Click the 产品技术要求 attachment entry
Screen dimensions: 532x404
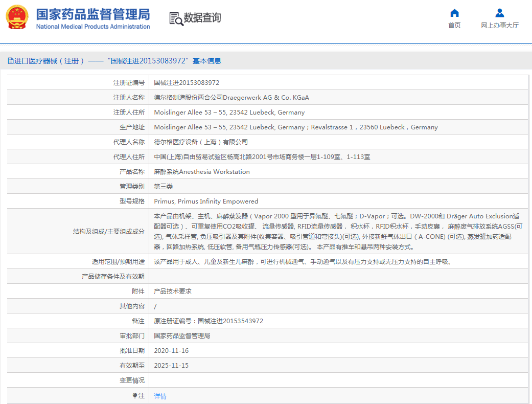coord(173,291)
